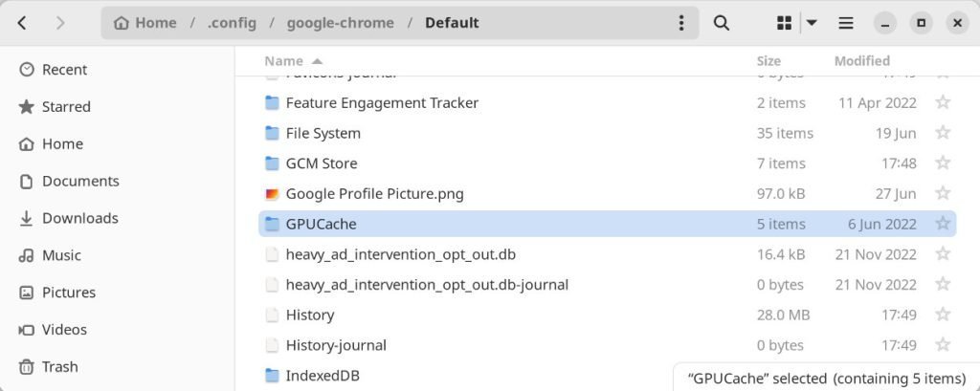Star the History file
Viewport: 980px width, 391px height.
(x=943, y=315)
